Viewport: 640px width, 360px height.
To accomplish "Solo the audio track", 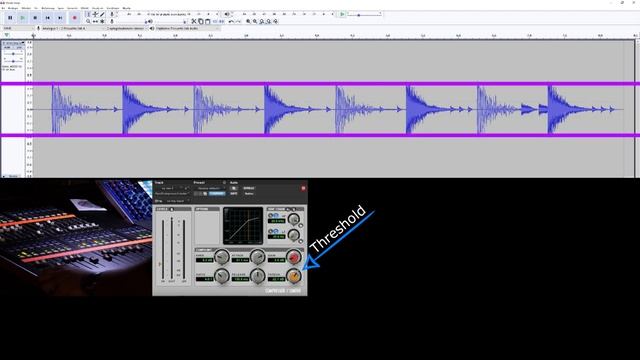I will [19, 47].
